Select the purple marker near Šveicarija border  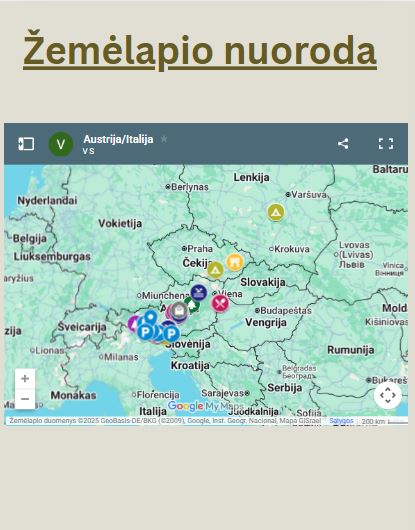point(132,324)
